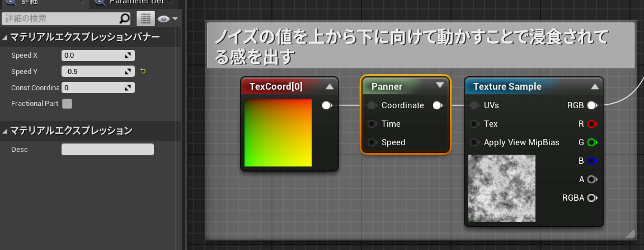Collapse the Texture Sample node preview arrow
Viewport: 644px width, 250px height.
click(595, 86)
